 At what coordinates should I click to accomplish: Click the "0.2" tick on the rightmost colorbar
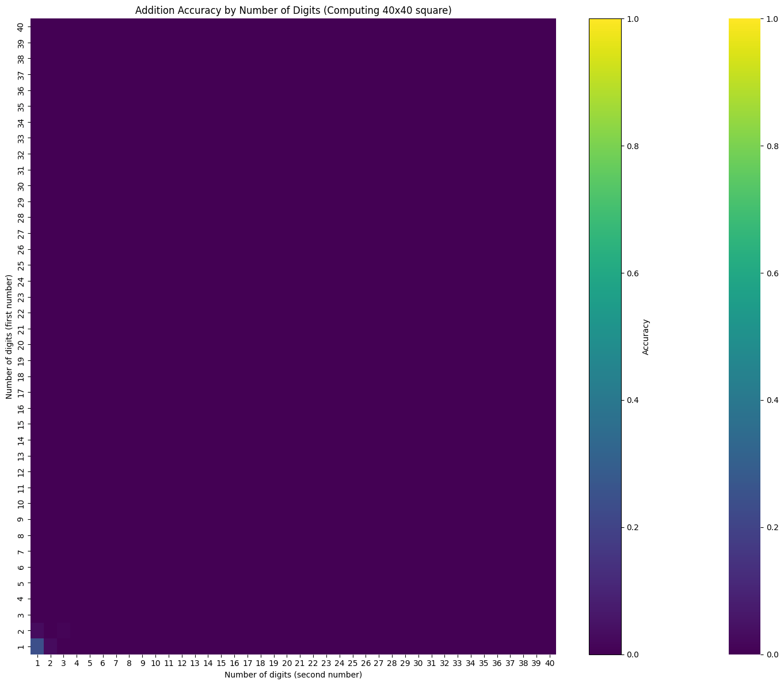(x=771, y=527)
